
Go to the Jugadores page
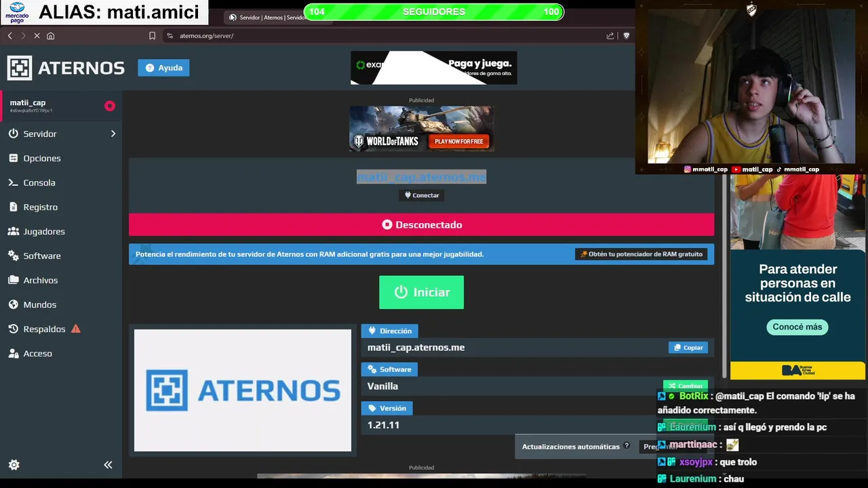pos(44,231)
